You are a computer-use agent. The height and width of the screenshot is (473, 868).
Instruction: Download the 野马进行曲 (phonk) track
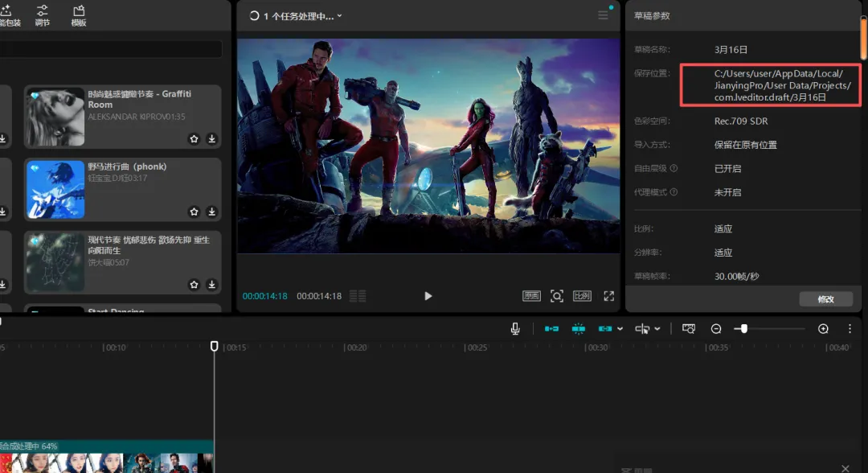pos(212,212)
